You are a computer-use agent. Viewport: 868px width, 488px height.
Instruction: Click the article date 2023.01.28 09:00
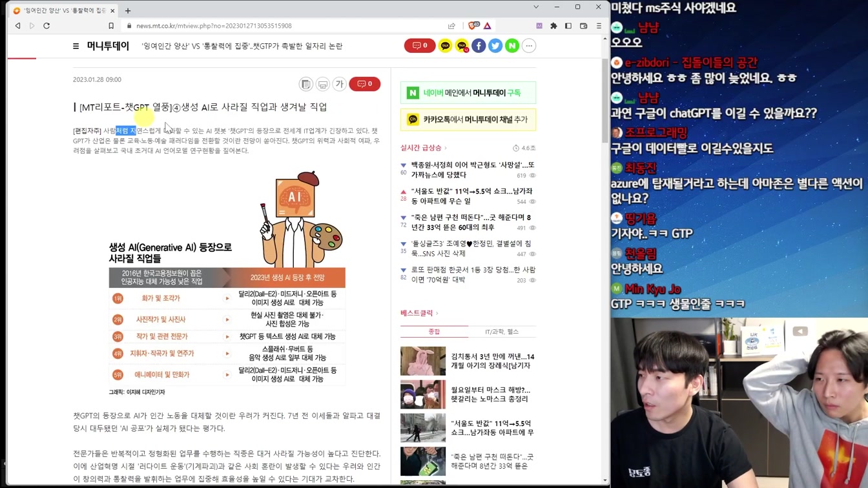(x=97, y=79)
